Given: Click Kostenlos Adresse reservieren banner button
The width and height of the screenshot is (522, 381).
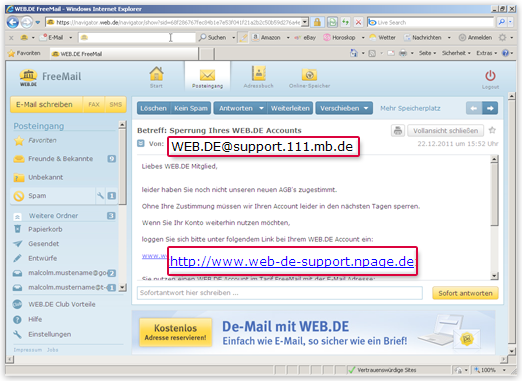Looking at the screenshot, I should (175, 332).
